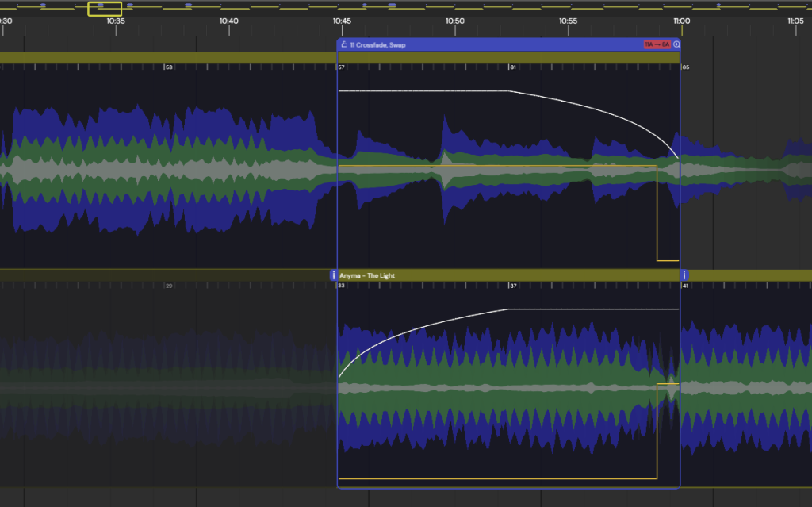The image size is (812, 507).
Task: Click the right handle of Anyma track header
Action: tap(685, 275)
